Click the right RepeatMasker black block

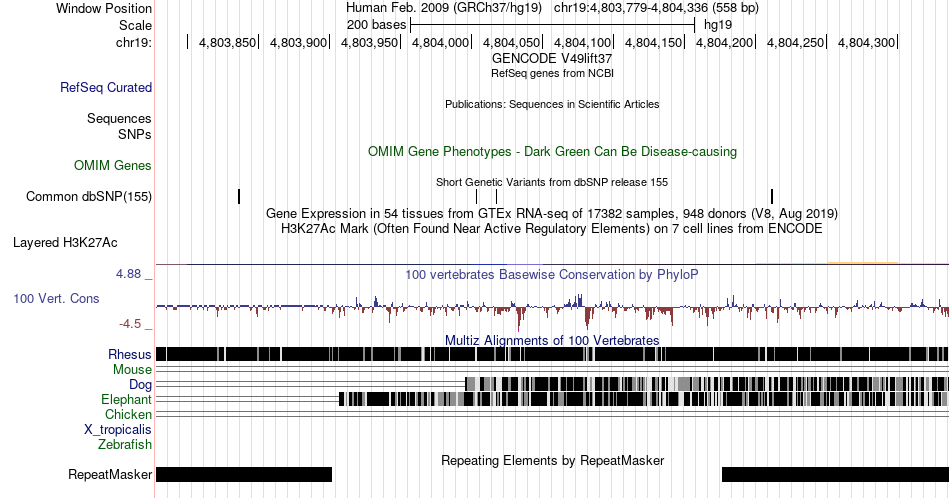click(x=835, y=474)
